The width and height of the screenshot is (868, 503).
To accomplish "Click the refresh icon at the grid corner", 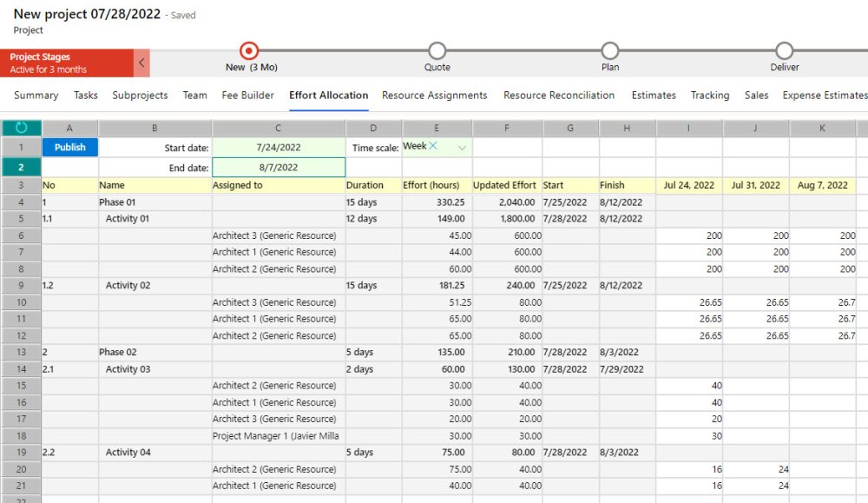I will pyautogui.click(x=22, y=129).
